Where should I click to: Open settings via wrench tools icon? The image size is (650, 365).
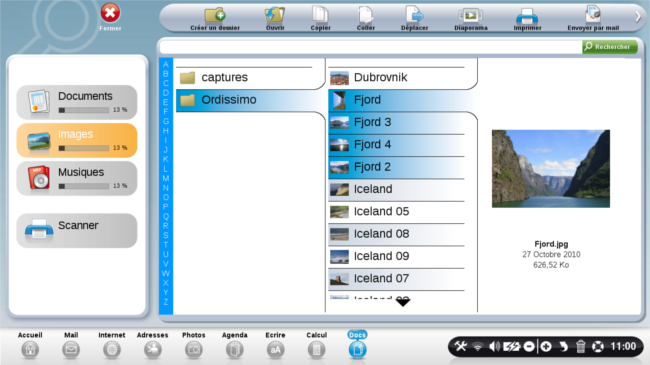point(461,346)
